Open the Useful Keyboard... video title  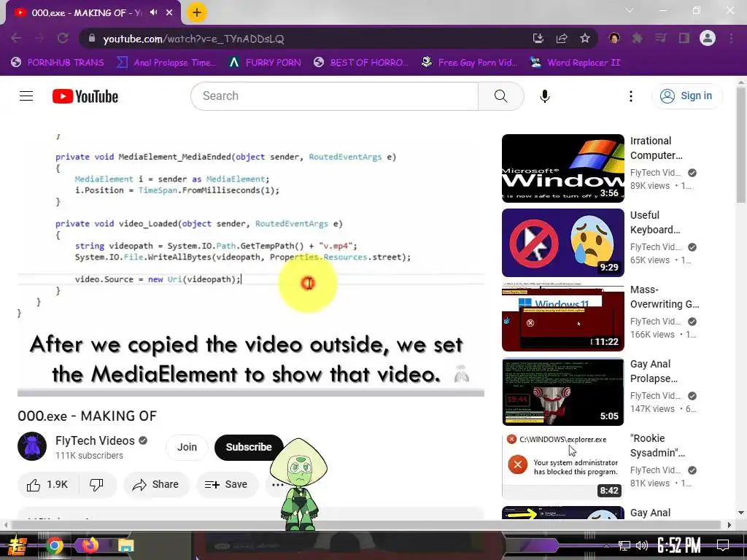click(655, 222)
